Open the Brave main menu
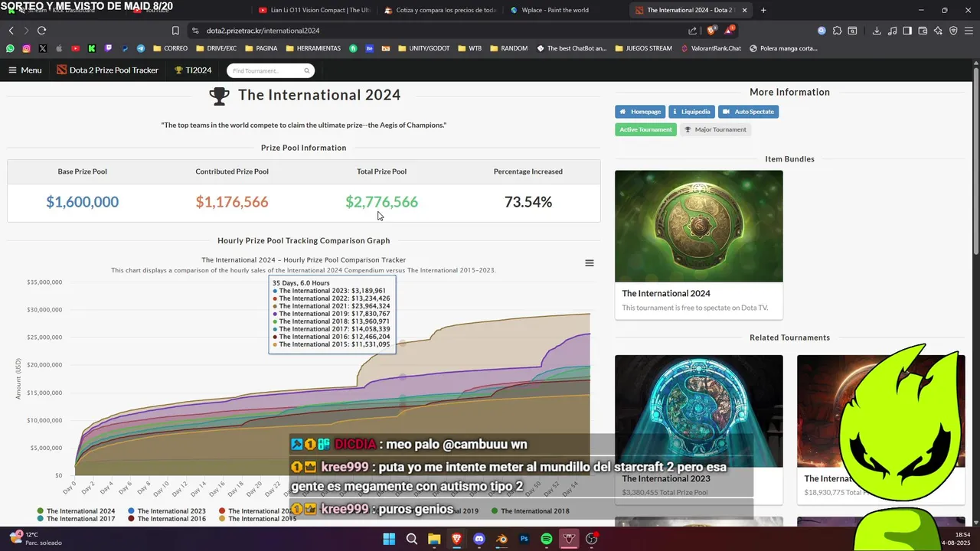This screenshot has width=980, height=551. (969, 31)
